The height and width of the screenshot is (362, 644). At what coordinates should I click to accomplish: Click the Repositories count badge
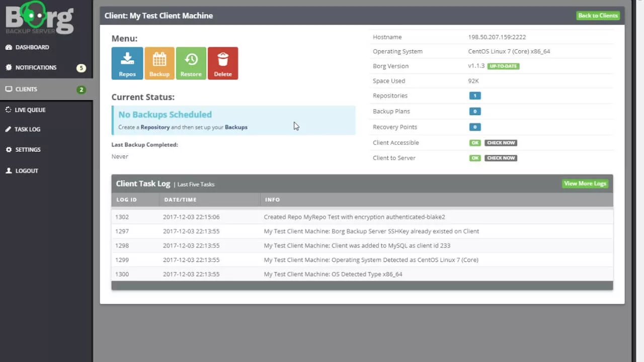click(474, 96)
